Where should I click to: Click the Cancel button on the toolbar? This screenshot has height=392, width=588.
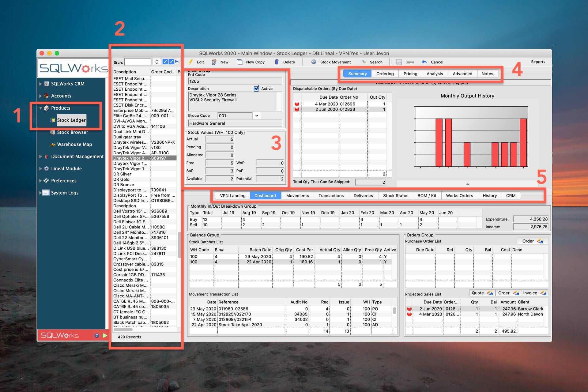tap(433, 62)
